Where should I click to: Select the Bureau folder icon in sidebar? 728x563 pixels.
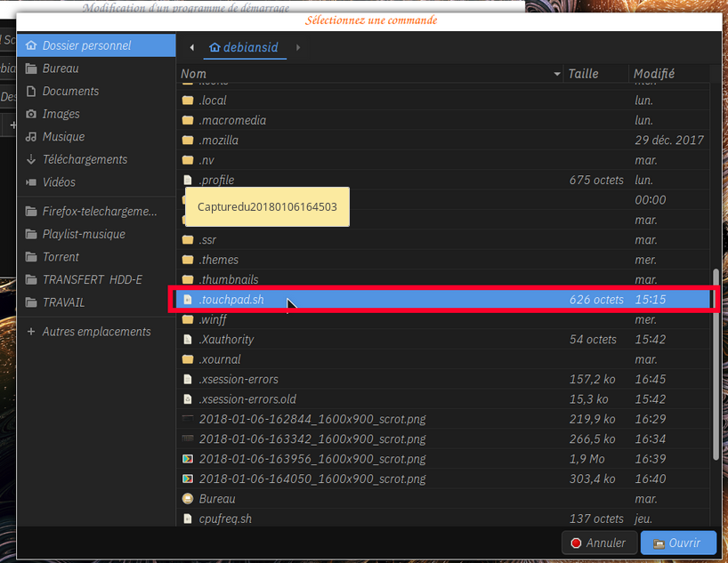coord(32,68)
